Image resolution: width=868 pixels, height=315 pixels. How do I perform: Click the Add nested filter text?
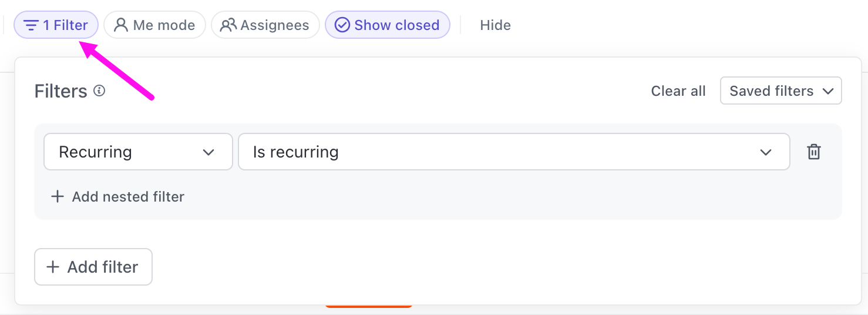pyautogui.click(x=128, y=197)
